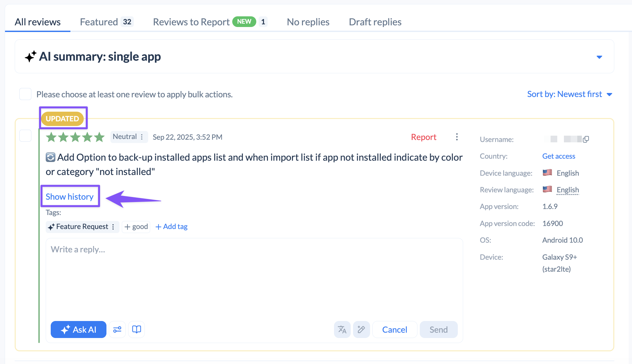Click the app version code 16900
632x364 pixels.
pyautogui.click(x=553, y=223)
